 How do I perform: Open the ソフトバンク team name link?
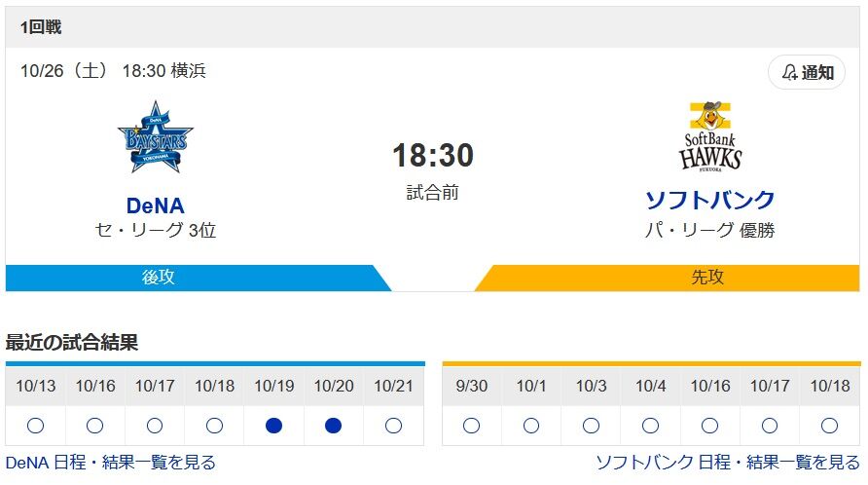[x=710, y=200]
